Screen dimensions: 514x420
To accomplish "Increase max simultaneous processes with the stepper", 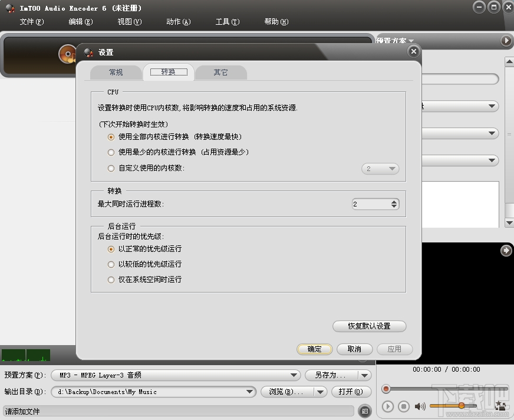I will tap(393, 202).
